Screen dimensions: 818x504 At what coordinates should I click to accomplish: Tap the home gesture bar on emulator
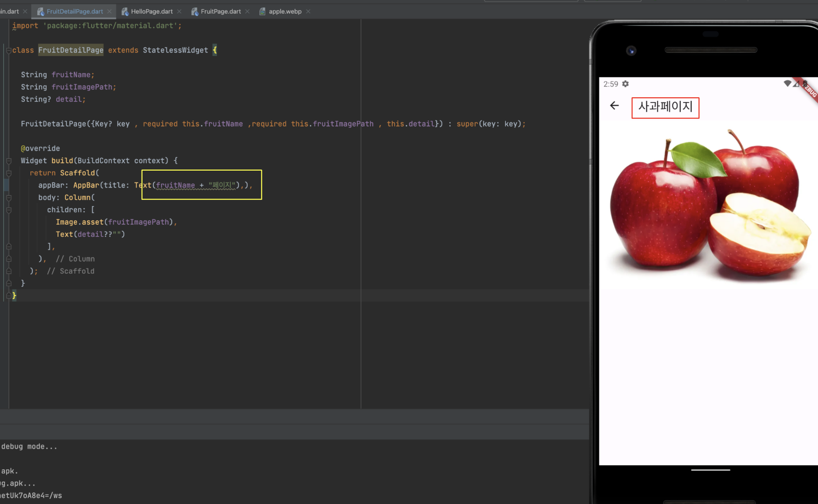coord(710,470)
